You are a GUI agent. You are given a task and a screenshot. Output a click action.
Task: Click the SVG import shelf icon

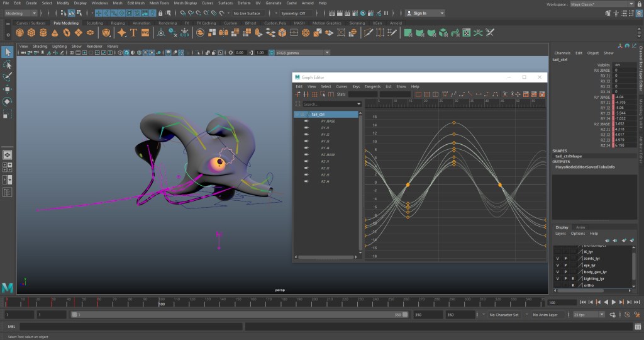coord(145,33)
